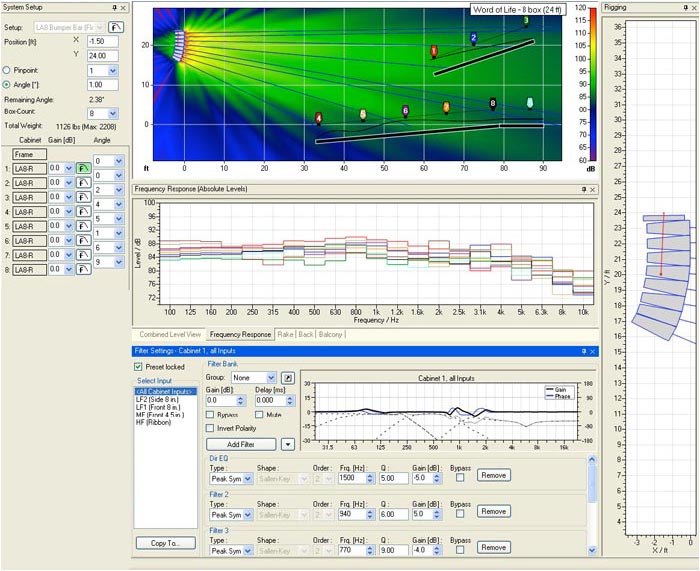Click the filter icon for cabinet 8
Screen dimensions: 700x571
83,269
